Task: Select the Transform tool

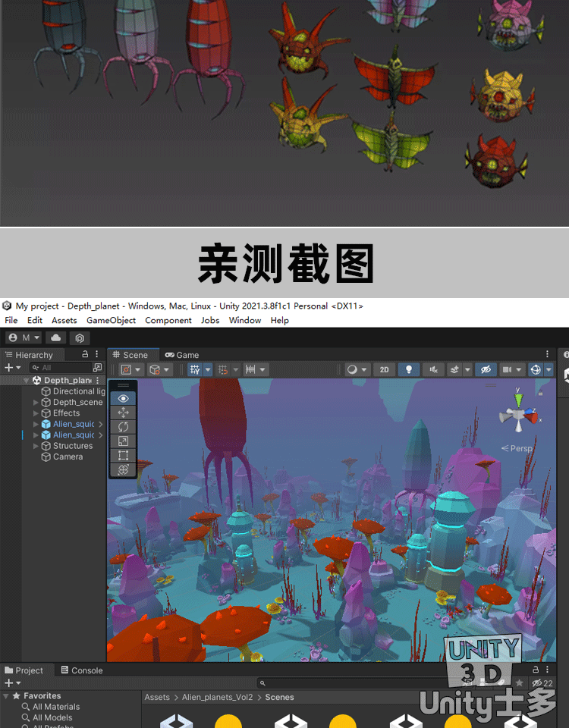Action: click(x=123, y=470)
